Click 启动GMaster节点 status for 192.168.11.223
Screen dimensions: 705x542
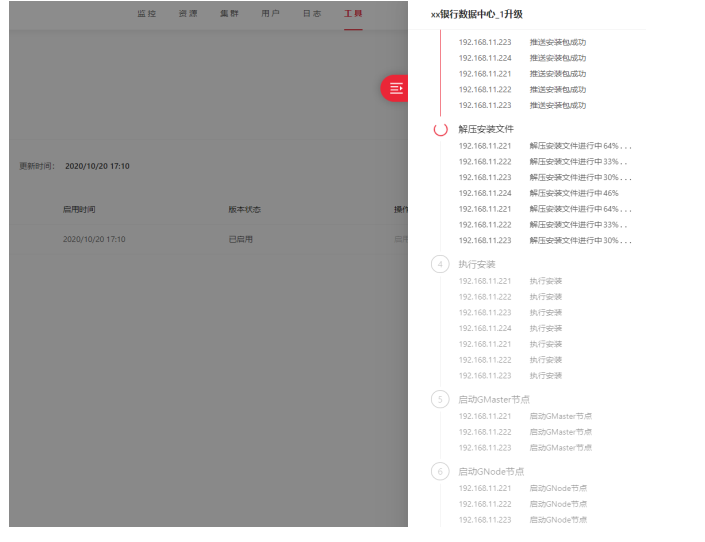pos(561,448)
